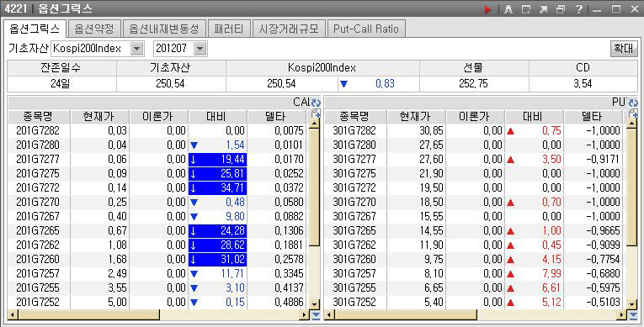Screen dimensions: 644x327
Task: Click the red play arrow in title bar
Action: (x=488, y=9)
